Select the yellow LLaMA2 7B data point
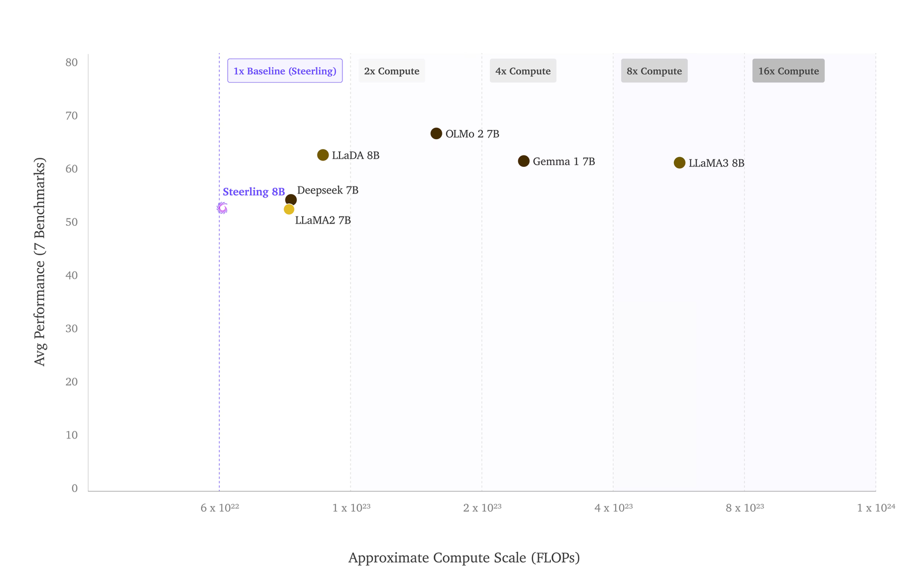Viewport: 924px width, 588px height. (289, 209)
